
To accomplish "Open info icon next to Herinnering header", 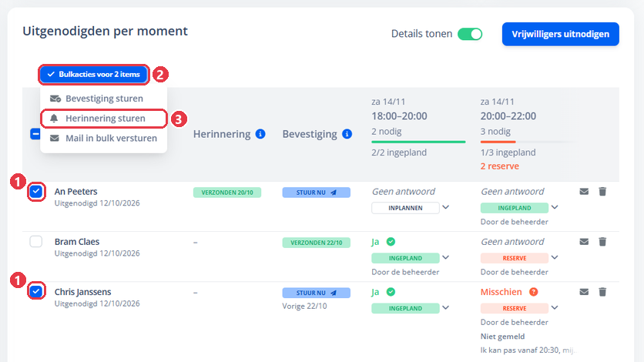I will pyautogui.click(x=260, y=134).
